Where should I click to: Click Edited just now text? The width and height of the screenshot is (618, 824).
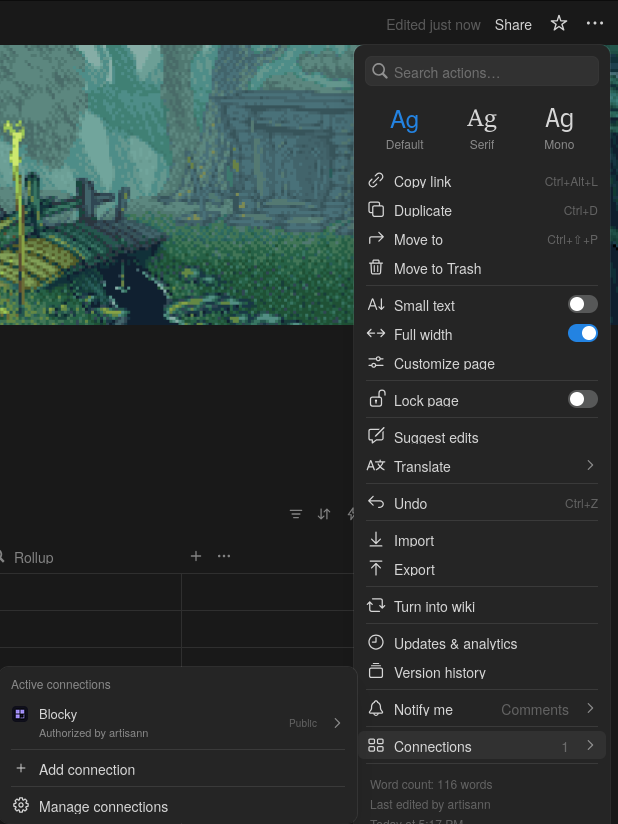point(433,25)
